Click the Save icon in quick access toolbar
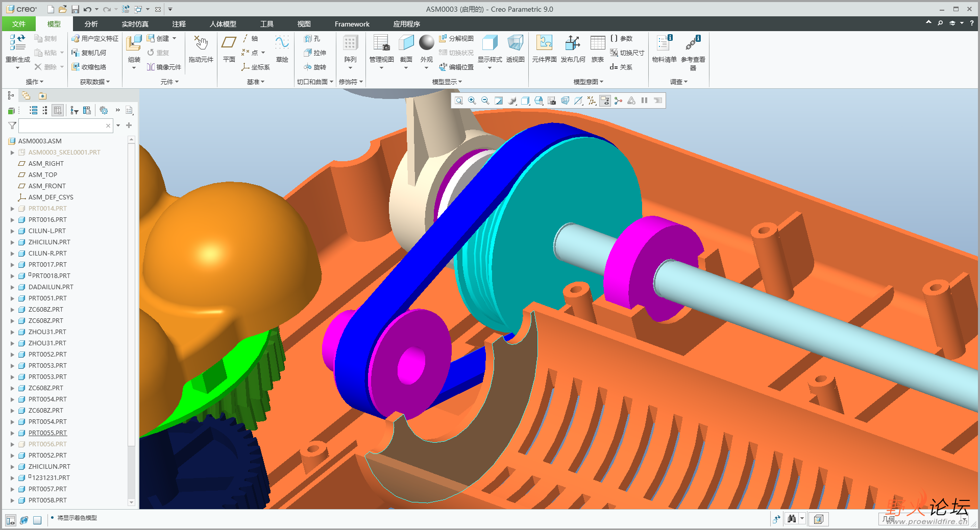This screenshot has width=980, height=530. 76,9
